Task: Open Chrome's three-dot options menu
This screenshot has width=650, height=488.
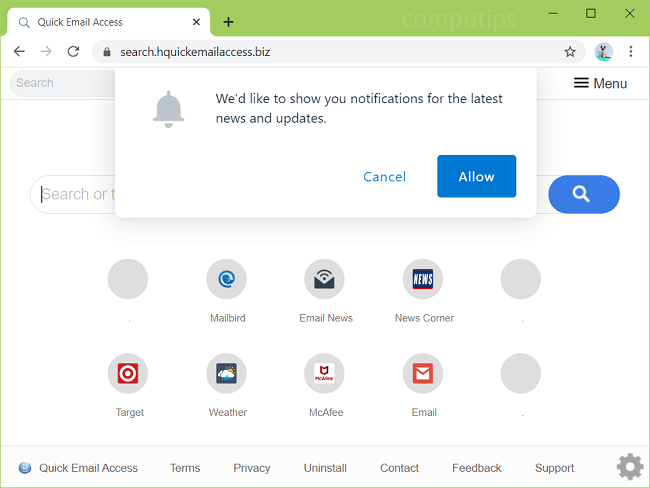Action: pyautogui.click(x=631, y=51)
